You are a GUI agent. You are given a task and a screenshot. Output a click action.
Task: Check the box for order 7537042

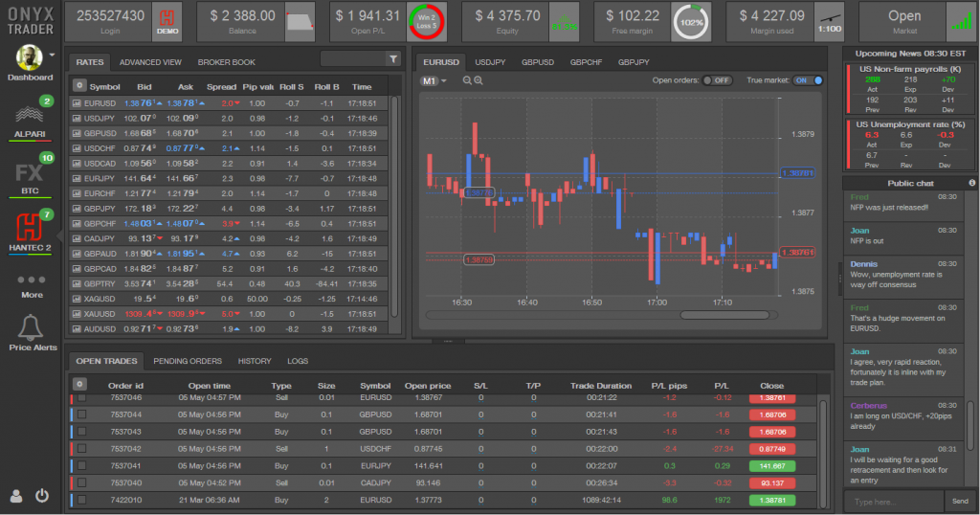[x=81, y=448]
